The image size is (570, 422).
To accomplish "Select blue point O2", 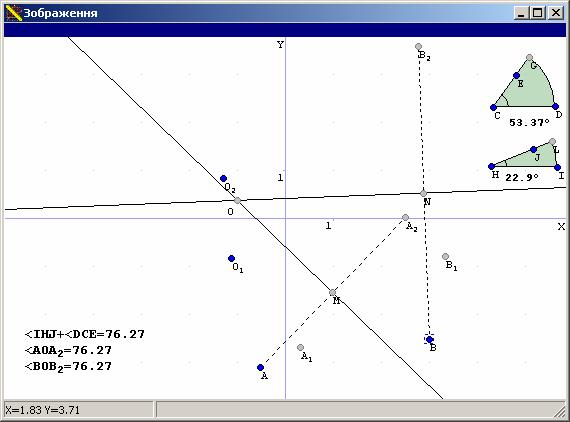I will pos(224,178).
